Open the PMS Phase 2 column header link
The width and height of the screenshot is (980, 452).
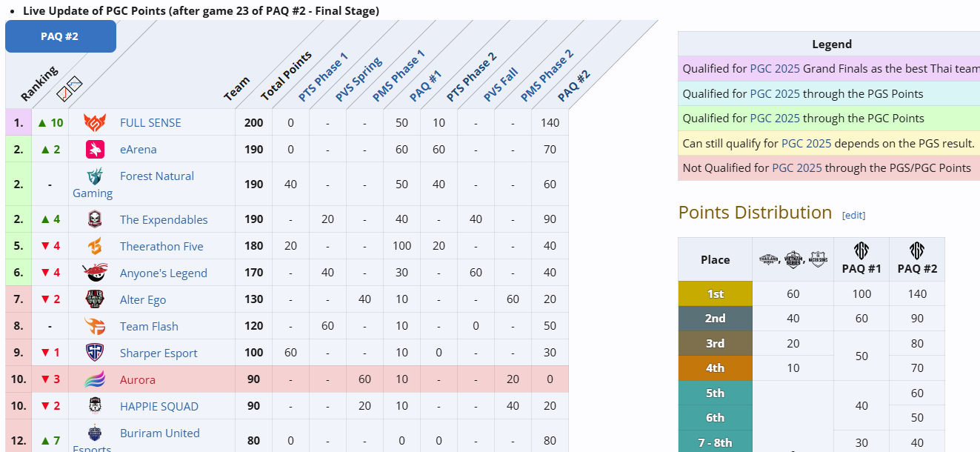pos(547,76)
